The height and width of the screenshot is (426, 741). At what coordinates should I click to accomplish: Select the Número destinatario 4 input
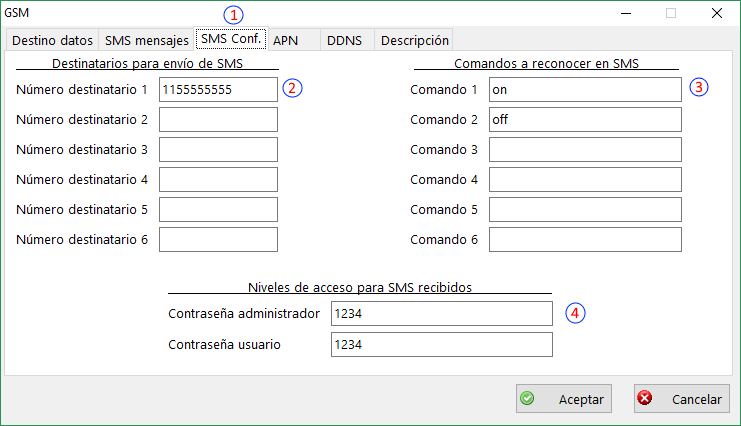217,180
